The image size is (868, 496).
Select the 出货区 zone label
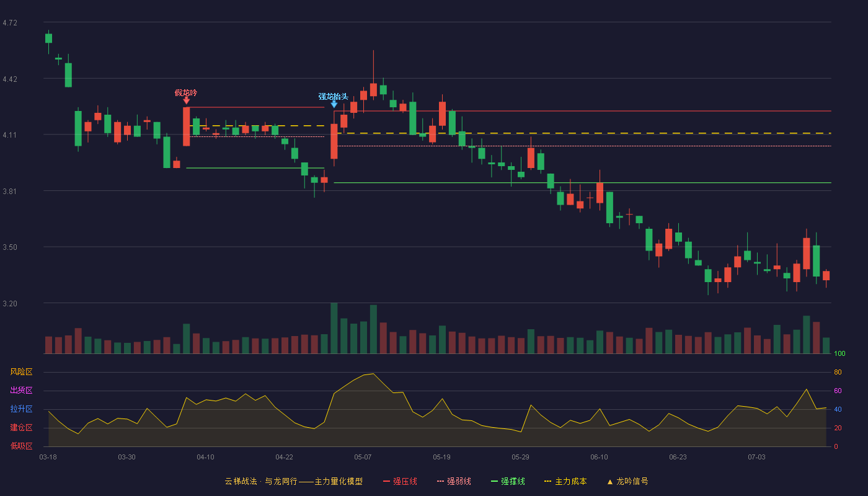[x=21, y=391]
